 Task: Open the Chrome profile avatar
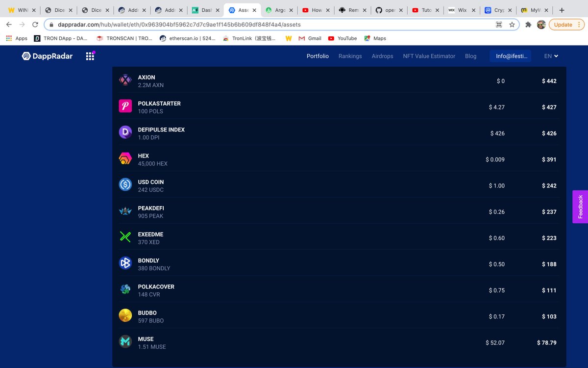[x=541, y=25]
